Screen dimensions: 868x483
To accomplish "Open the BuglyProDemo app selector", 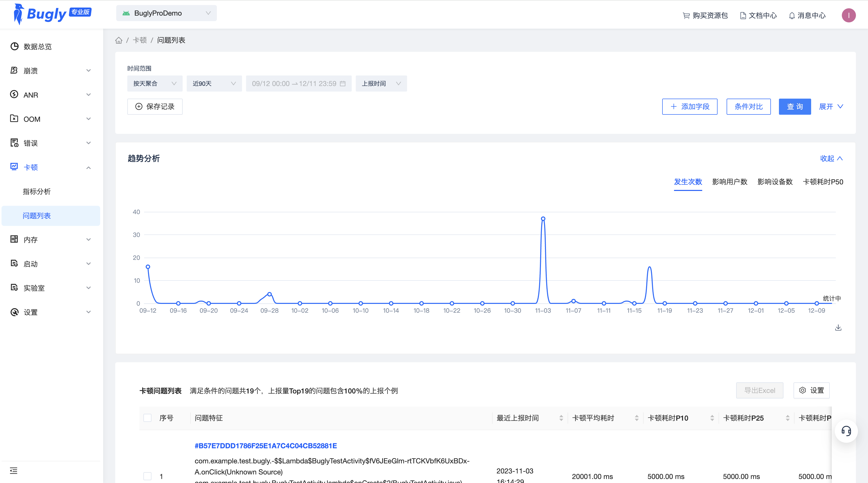I will (167, 13).
